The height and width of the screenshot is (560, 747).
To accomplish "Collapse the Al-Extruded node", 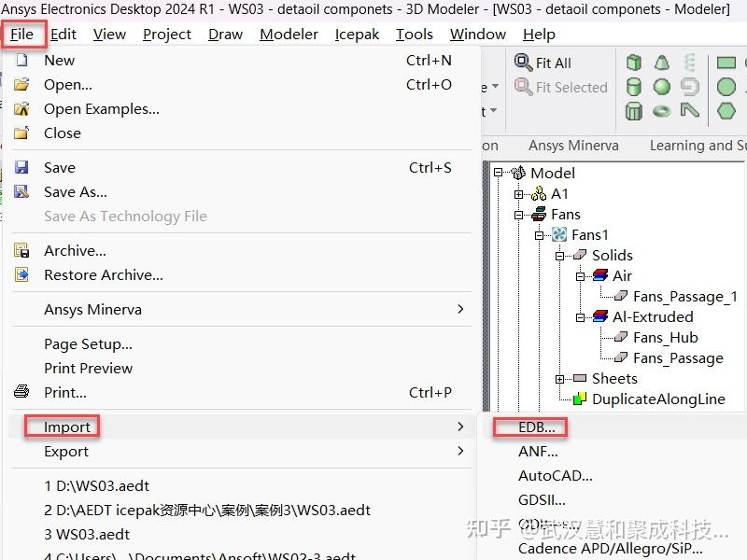I will pos(580,317).
